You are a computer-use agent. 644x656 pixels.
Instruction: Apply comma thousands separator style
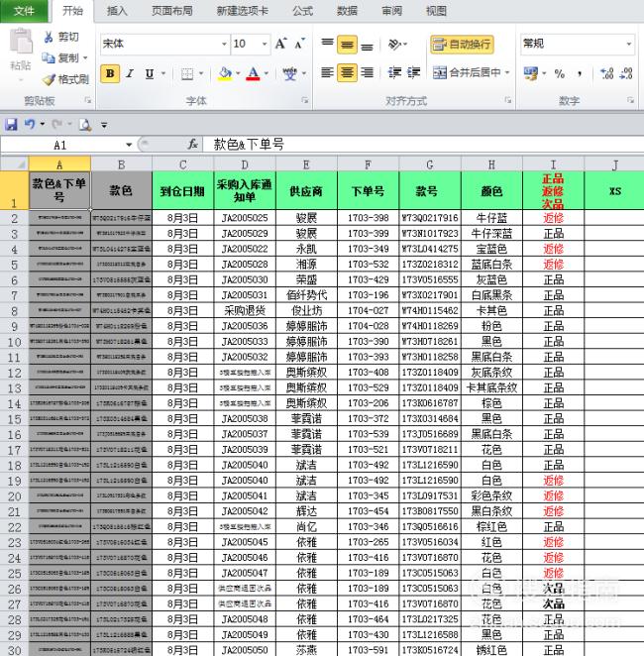click(x=580, y=73)
